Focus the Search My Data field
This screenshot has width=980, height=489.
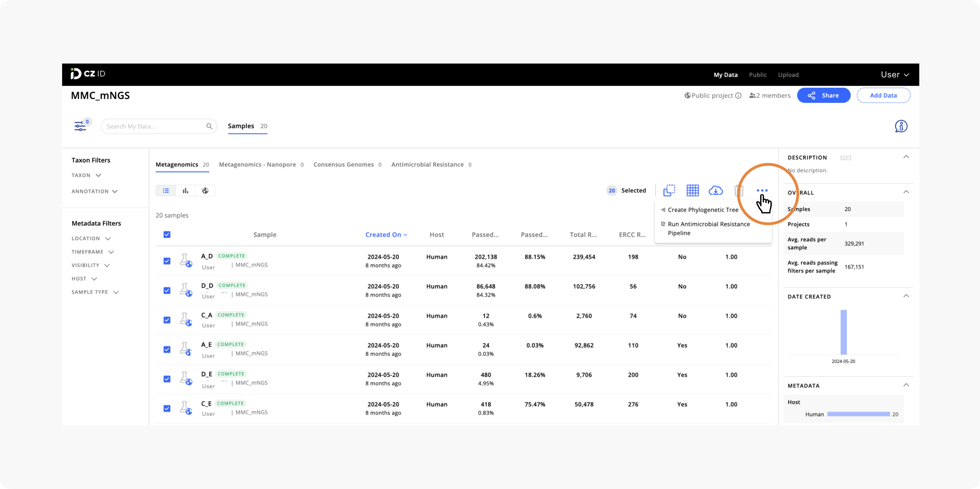(159, 126)
